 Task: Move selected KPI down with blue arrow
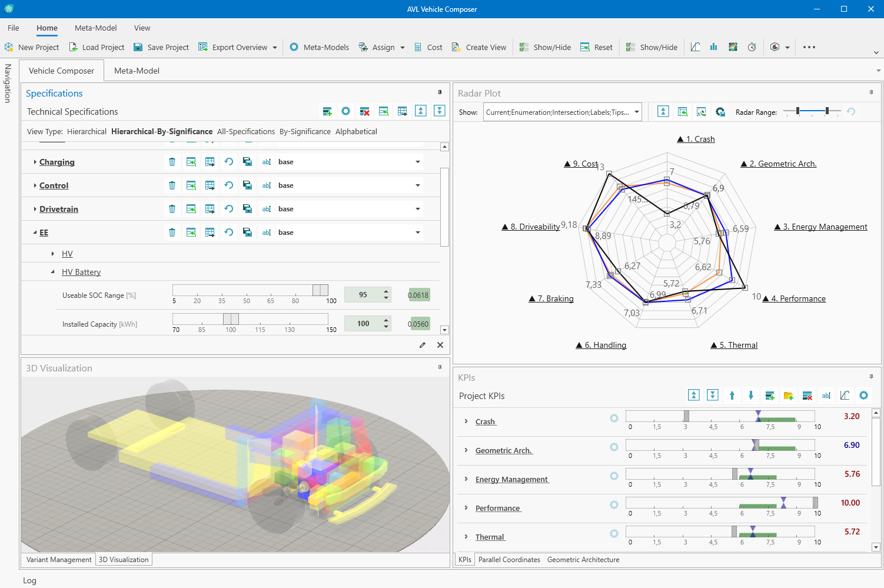751,396
